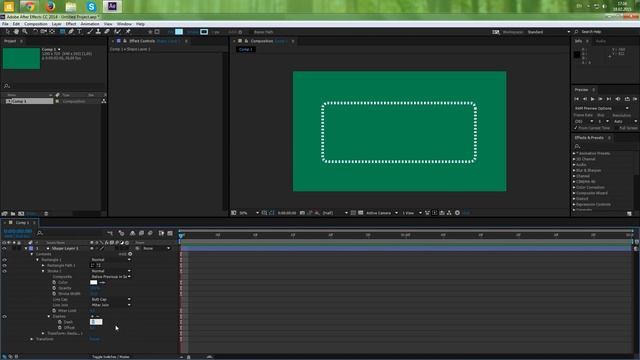Select the Zoom magnifier tool
The height and width of the screenshot is (360, 640).
25,31
